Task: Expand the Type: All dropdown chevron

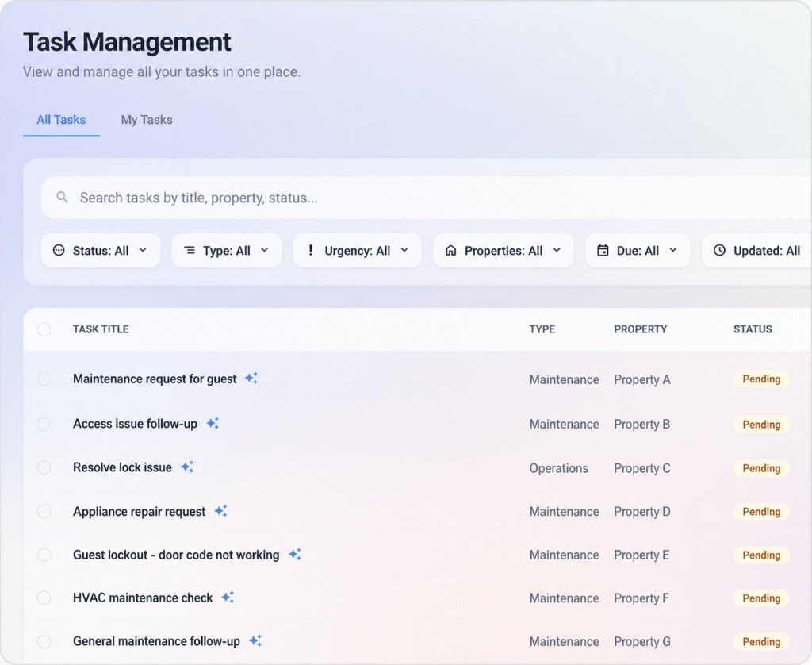Action: [x=265, y=250]
